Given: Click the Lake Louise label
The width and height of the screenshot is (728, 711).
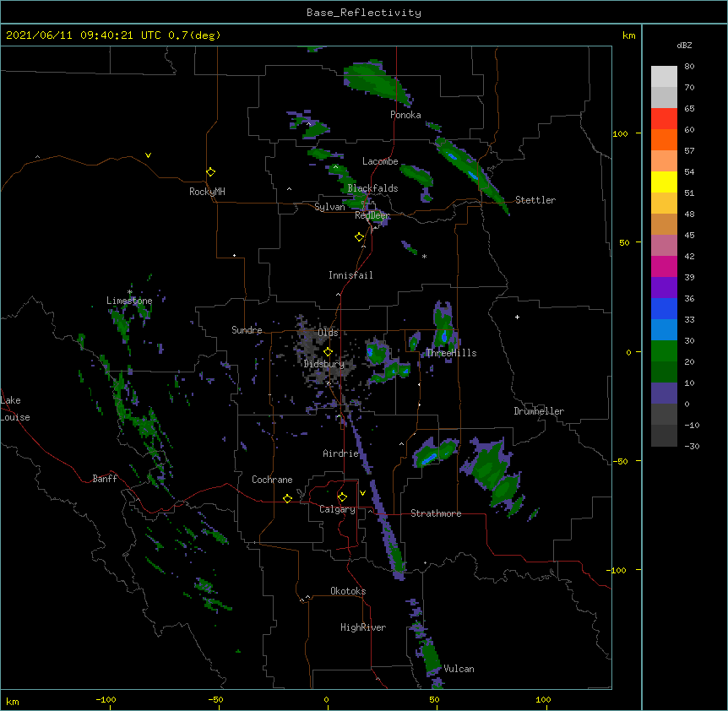Looking at the screenshot, I should (x=15, y=409).
